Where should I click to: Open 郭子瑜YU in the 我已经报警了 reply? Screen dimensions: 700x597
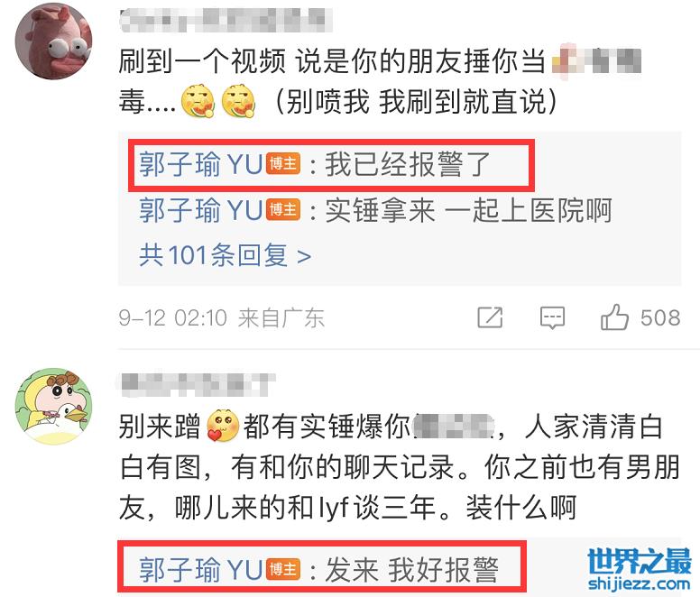tap(200, 164)
